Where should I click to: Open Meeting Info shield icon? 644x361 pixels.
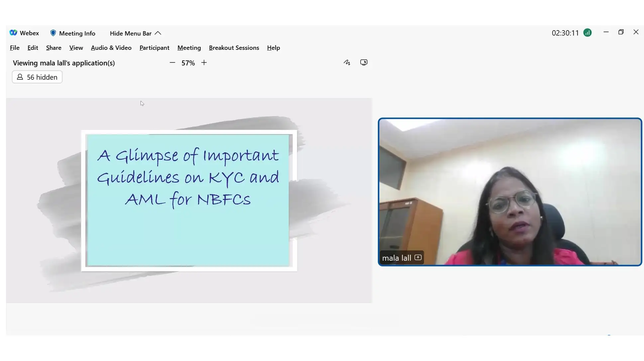[53, 33]
